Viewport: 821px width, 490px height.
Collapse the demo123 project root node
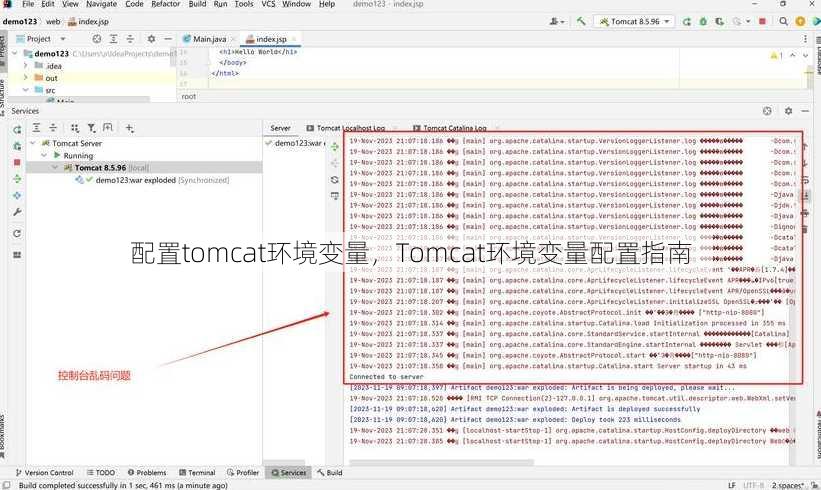[x=15, y=53]
